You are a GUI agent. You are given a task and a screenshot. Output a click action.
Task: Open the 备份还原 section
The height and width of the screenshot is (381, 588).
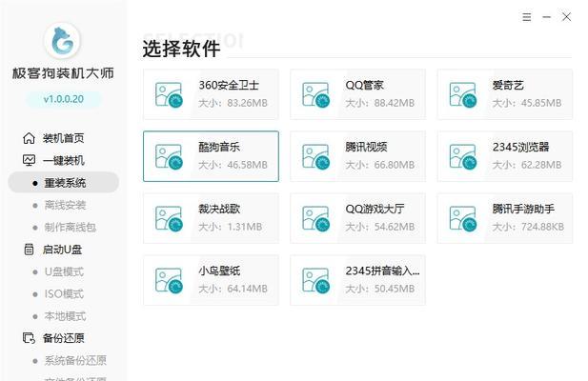click(63, 338)
